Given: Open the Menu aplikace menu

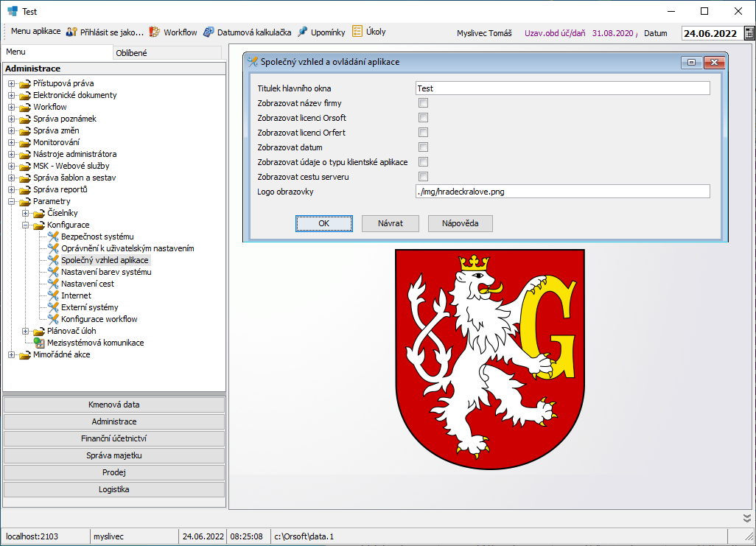Looking at the screenshot, I should [35, 32].
